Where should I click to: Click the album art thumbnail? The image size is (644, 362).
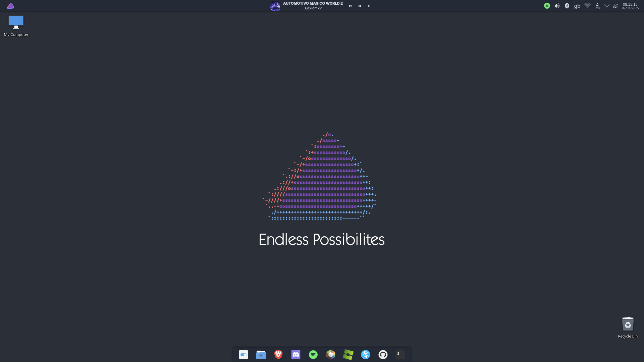point(275,6)
